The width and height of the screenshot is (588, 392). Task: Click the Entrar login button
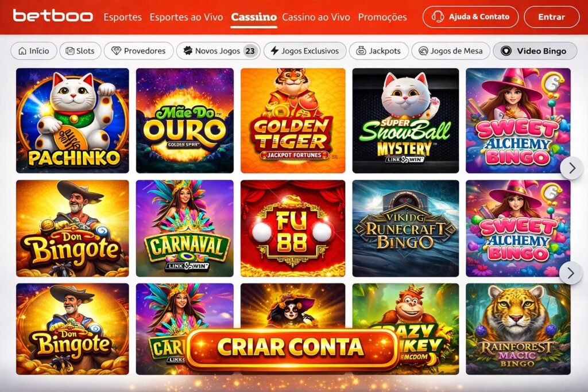(551, 17)
